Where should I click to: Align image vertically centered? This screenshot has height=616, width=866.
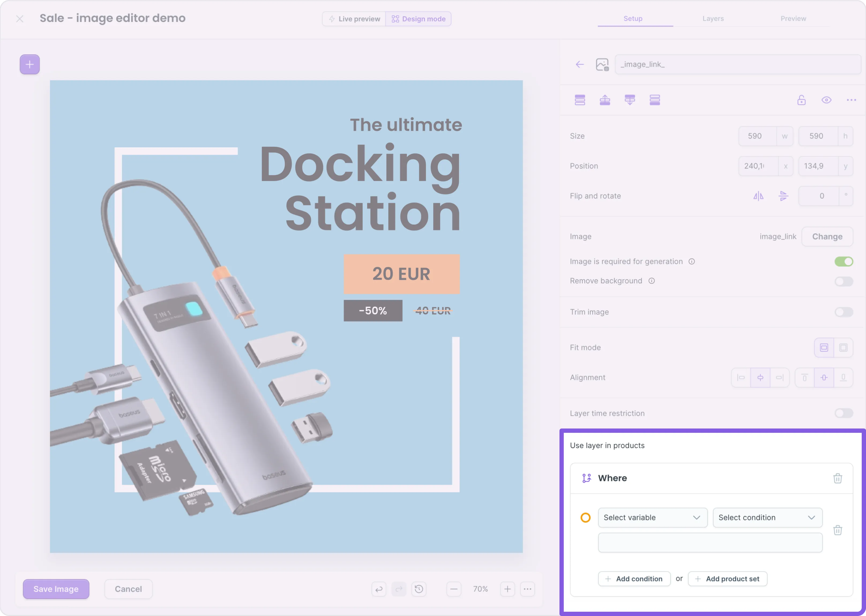tap(824, 378)
